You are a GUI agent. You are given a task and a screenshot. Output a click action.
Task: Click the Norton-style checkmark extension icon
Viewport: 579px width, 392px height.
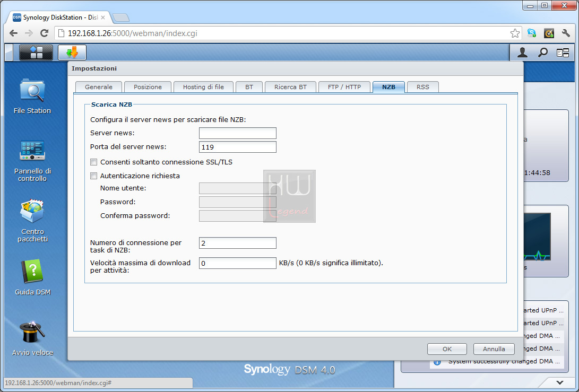[x=549, y=33]
